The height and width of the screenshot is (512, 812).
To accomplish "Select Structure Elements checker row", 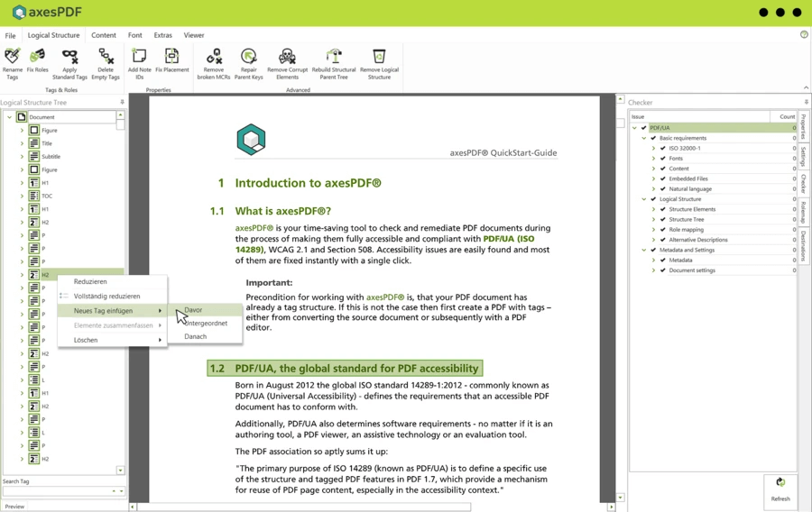I will point(714,209).
